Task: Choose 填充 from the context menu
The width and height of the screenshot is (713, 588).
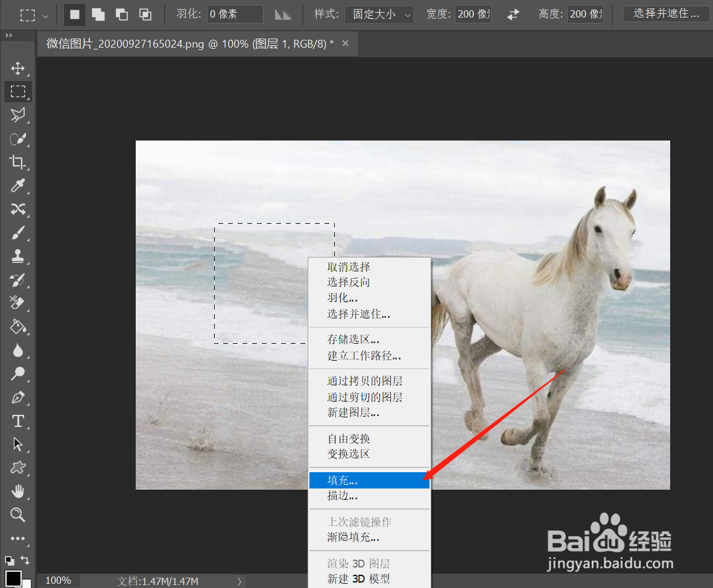Action: coord(342,480)
